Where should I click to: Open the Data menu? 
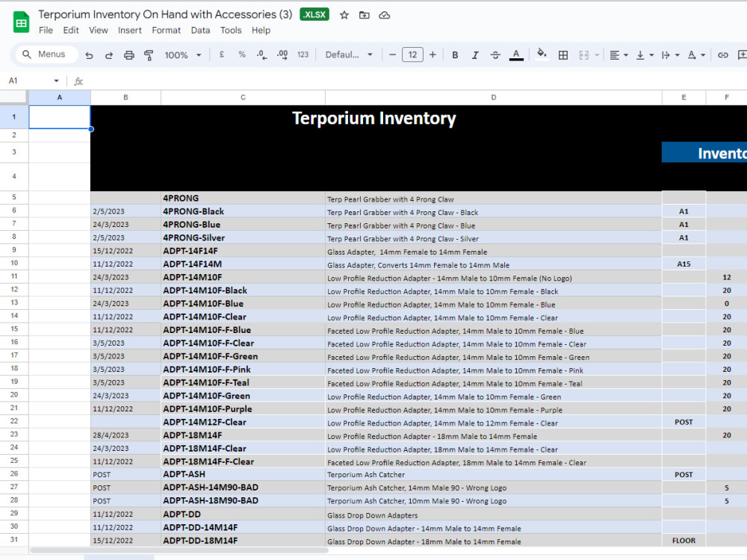[200, 30]
